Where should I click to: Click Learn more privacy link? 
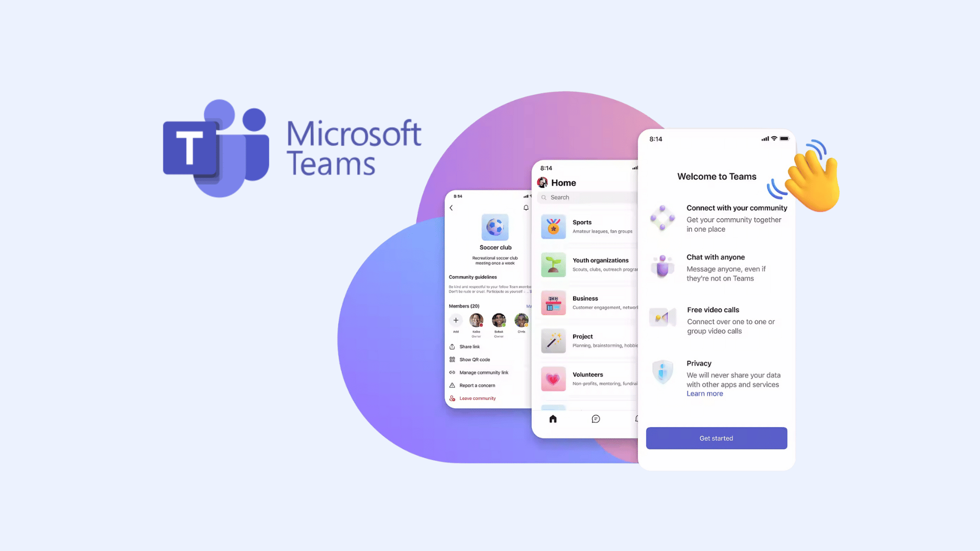click(x=705, y=393)
